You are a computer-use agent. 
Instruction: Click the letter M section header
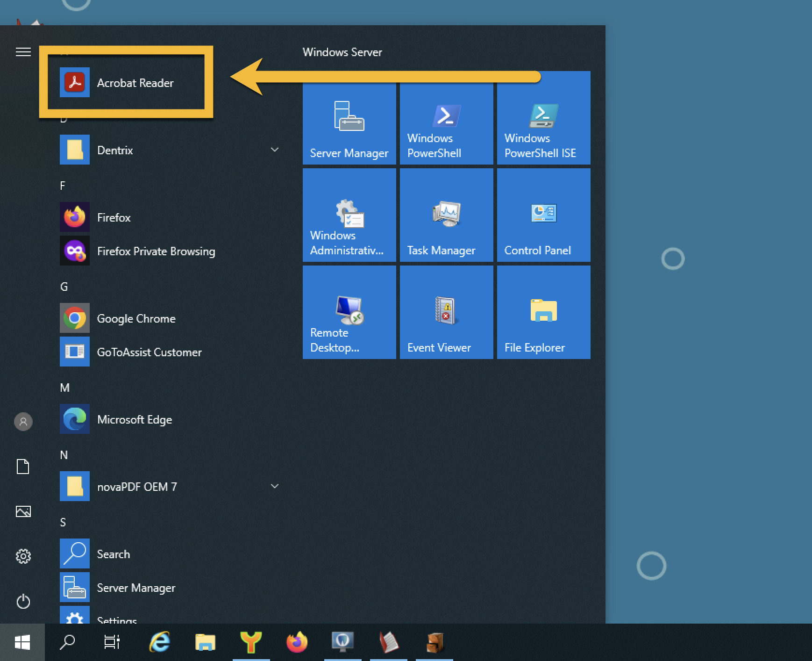coord(64,388)
